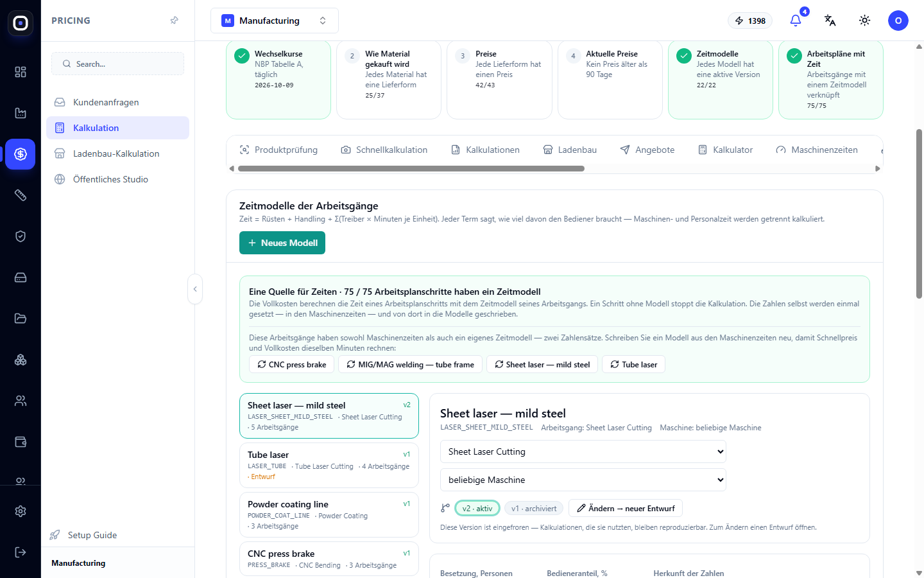Select Powder coating line in the model list

329,514
